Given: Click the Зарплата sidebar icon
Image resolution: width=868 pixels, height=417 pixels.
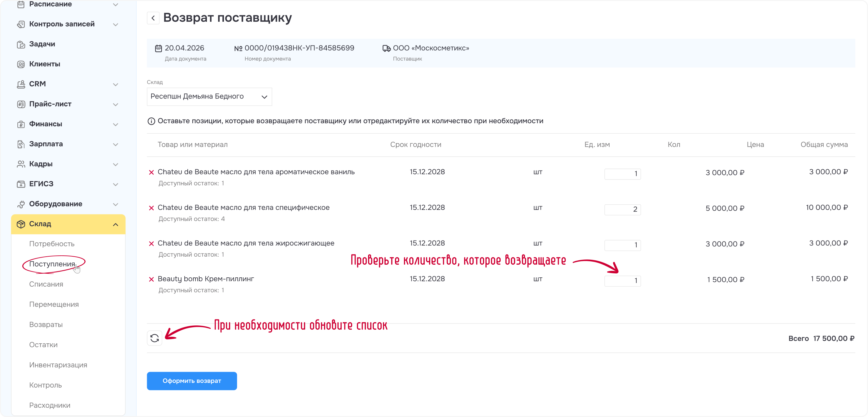Looking at the screenshot, I should click(21, 144).
